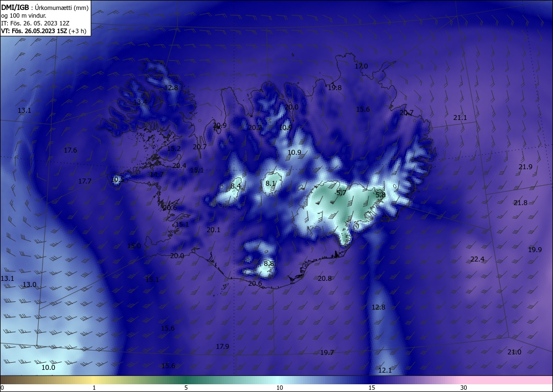Click the legend tick label 30
The height and width of the screenshot is (392, 553).
coord(464,388)
